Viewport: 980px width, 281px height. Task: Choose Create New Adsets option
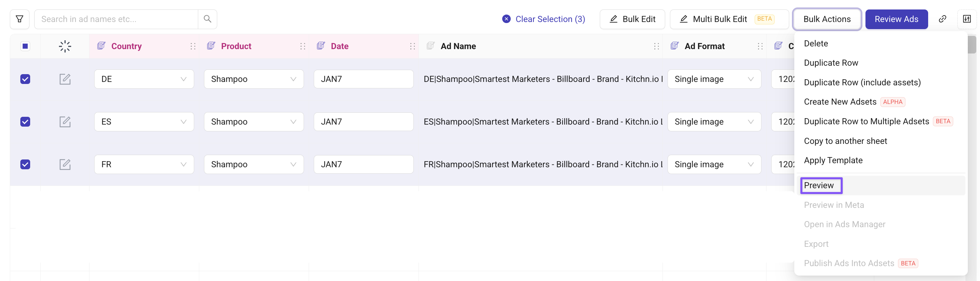(x=881, y=102)
